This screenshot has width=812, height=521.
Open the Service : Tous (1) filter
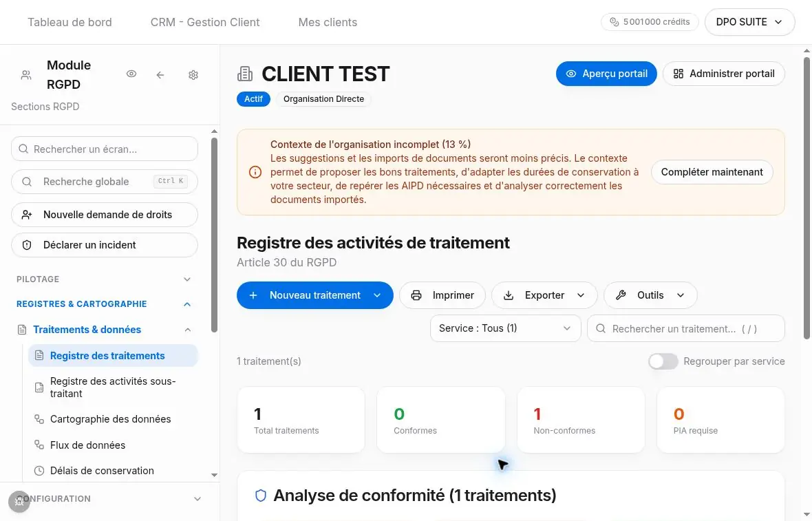[505, 328]
